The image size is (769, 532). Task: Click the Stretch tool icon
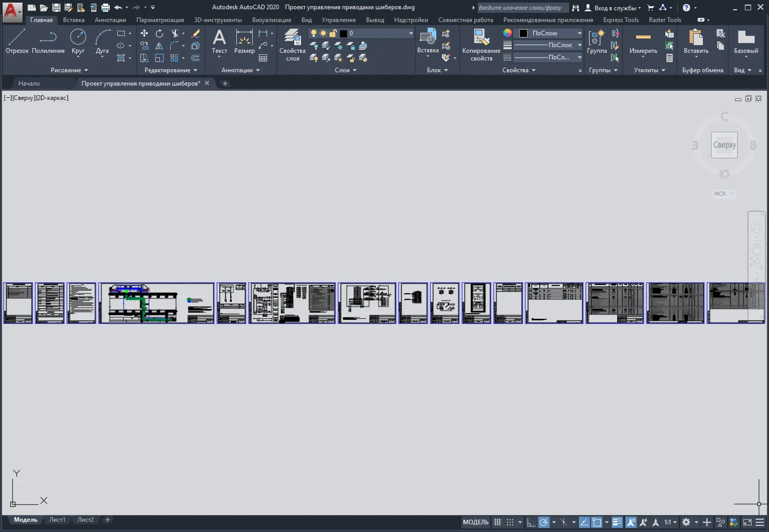(145, 58)
